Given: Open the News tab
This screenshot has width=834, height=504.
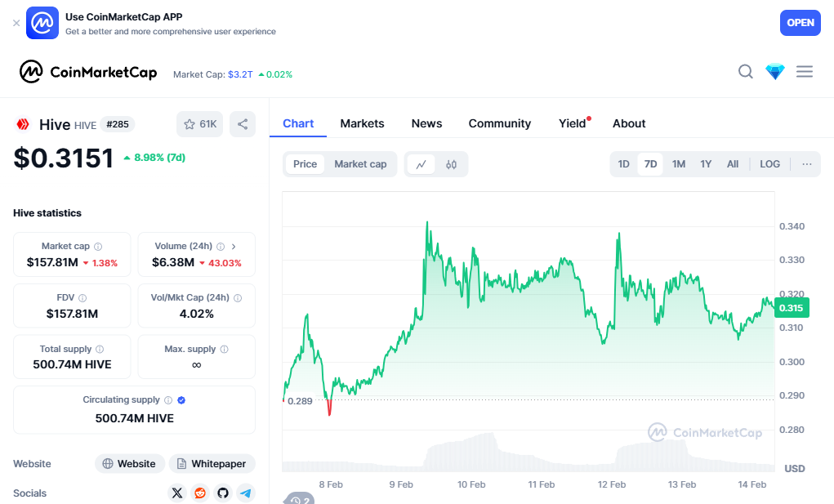Looking at the screenshot, I should 426,123.
